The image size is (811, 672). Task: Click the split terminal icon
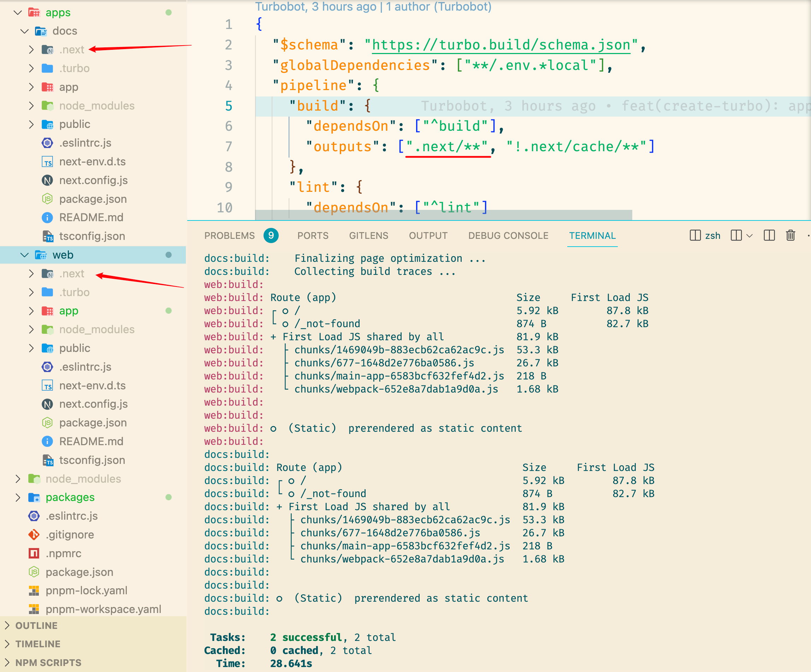click(736, 235)
